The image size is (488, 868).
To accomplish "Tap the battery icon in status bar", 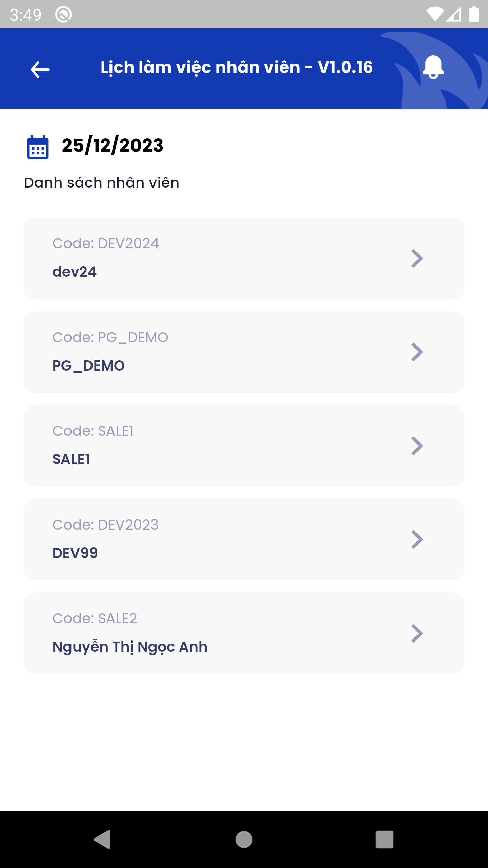I will [x=473, y=15].
